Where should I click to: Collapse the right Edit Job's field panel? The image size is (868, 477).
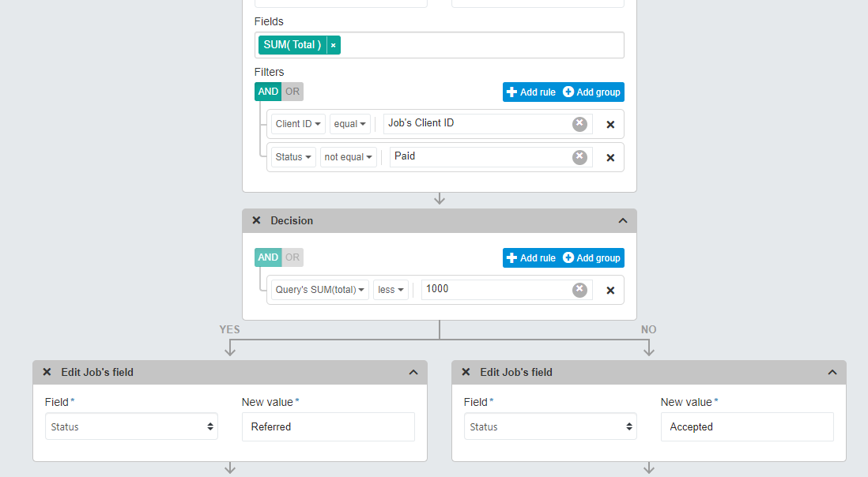832,372
